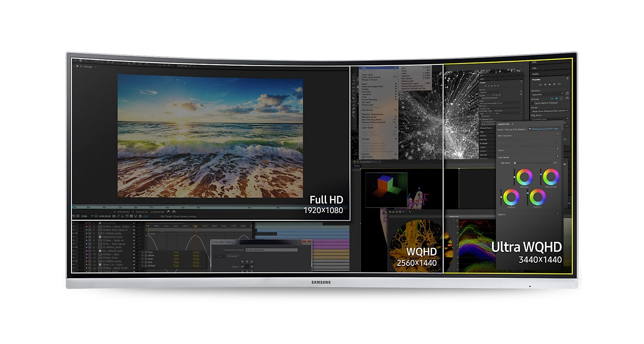The width and height of the screenshot is (644, 344).
Task: Open Play From 'Current Time' dropdown
Action: tap(549, 119)
